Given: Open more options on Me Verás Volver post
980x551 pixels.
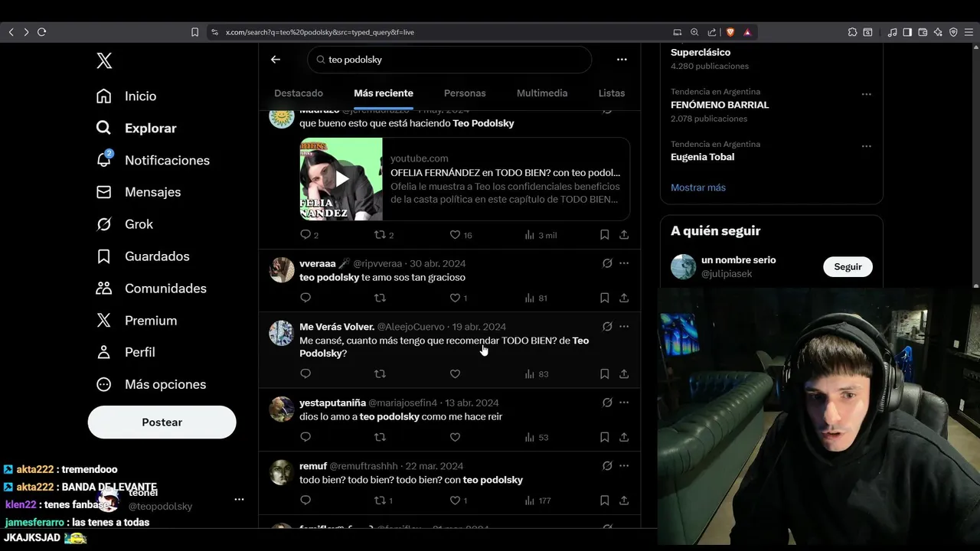Looking at the screenshot, I should tap(624, 326).
